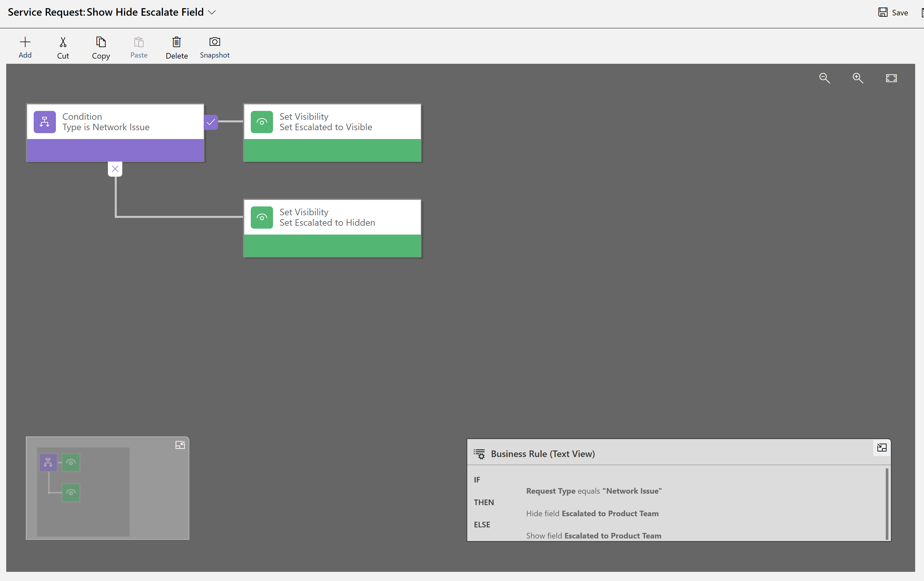Click the condition true checkmark connector
924x581 pixels.
211,122
